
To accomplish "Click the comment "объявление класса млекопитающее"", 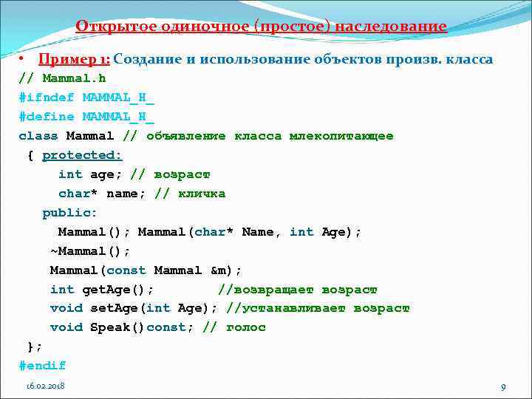I will (x=270, y=136).
